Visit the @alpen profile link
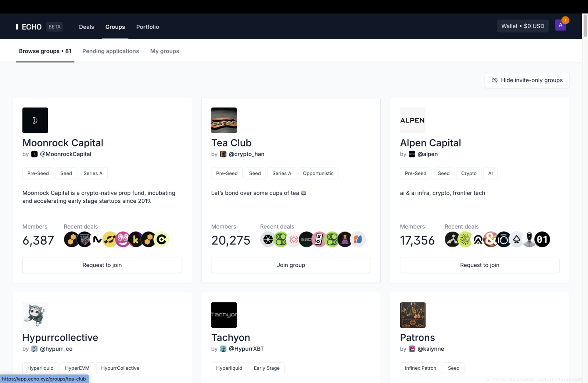 (428, 154)
